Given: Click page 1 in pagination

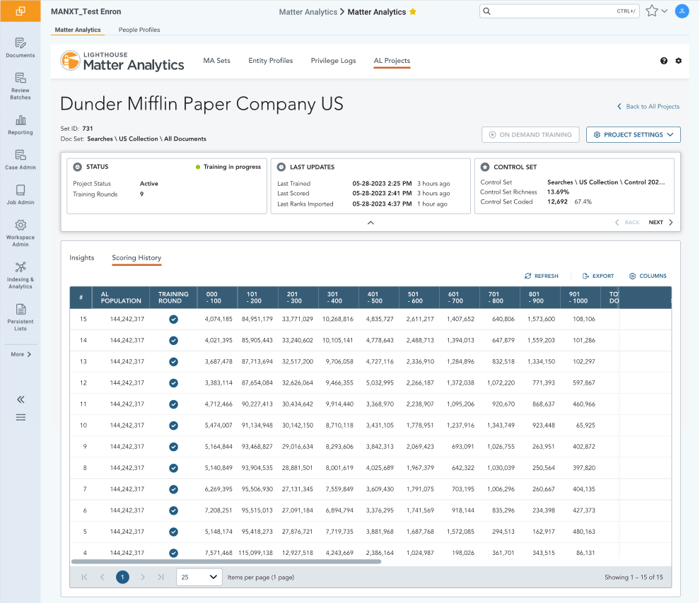Looking at the screenshot, I should [122, 577].
